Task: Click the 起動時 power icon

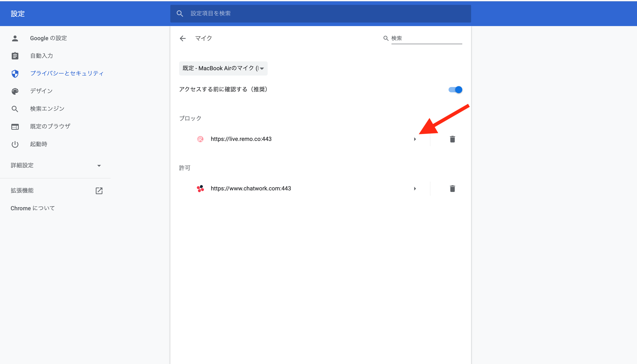Action: (x=15, y=144)
